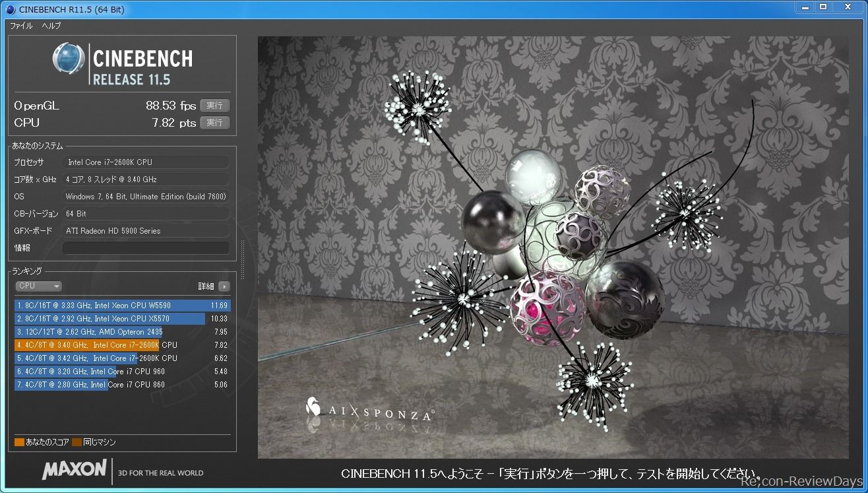Click the brown 同じマシン legend swatch

[x=77, y=442]
